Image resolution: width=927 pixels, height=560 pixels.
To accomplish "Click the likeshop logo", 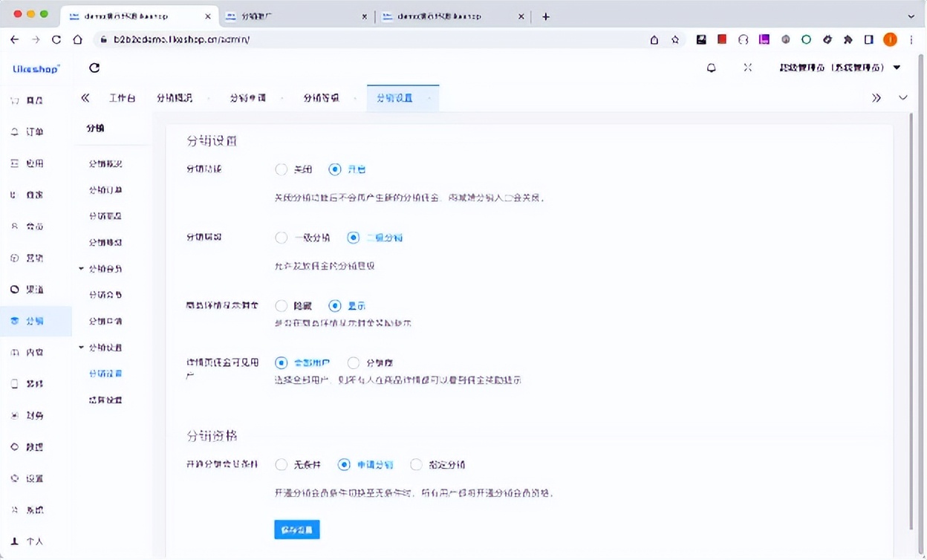I will click(36, 68).
